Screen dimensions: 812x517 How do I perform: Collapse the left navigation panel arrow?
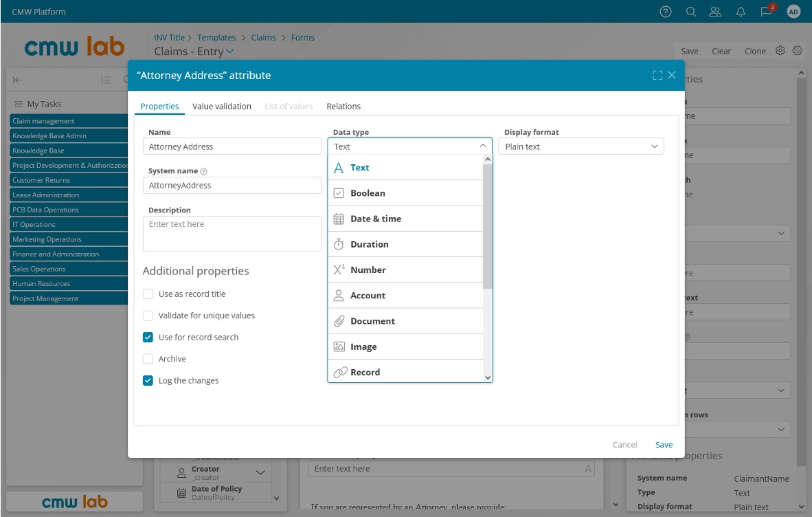pos(17,80)
